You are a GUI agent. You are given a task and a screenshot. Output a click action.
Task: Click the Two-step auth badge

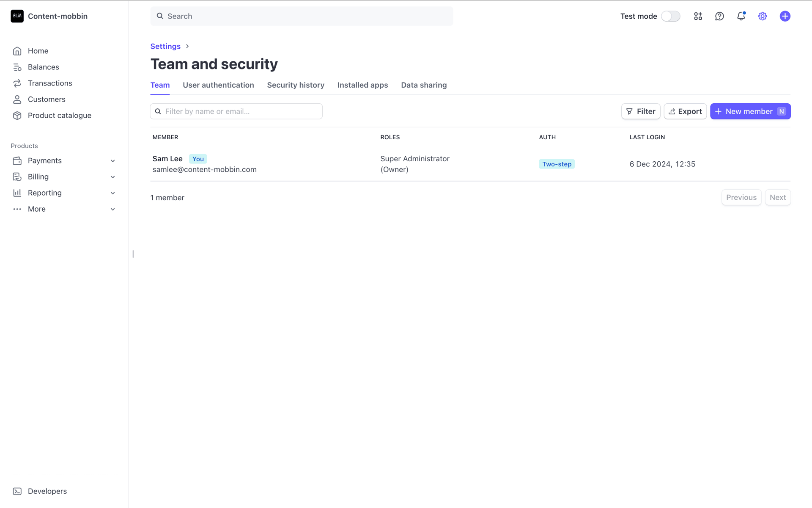(557, 164)
